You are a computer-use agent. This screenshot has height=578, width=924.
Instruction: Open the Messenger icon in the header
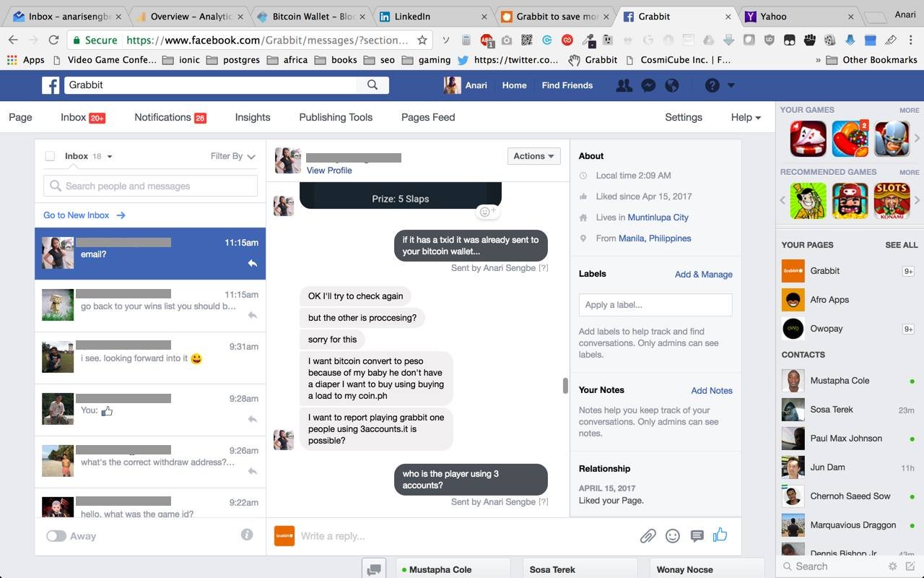tap(648, 85)
